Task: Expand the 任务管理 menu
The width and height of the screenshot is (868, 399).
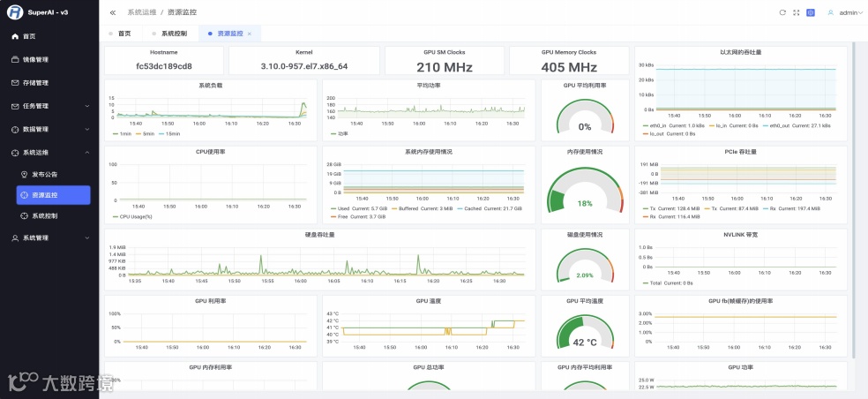Action: [x=49, y=106]
